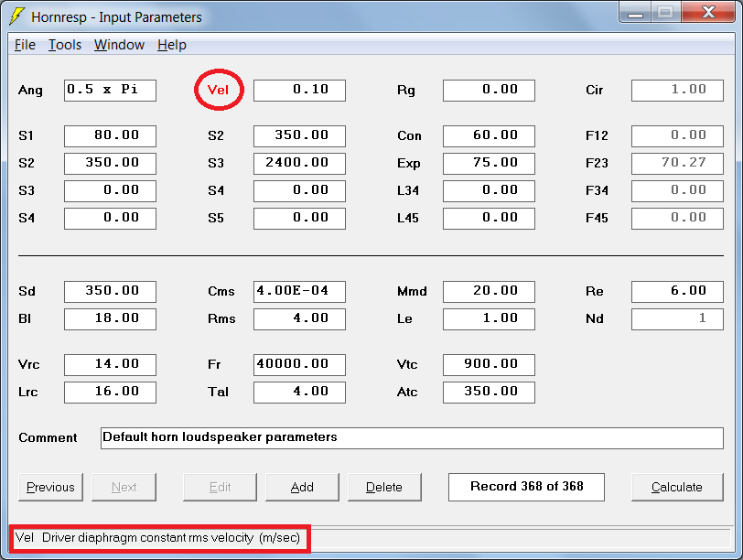Click the Record 368 of 368 box

[526, 487]
